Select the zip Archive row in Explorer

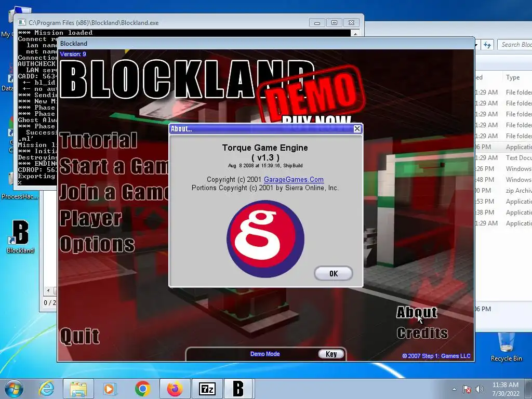503,190
